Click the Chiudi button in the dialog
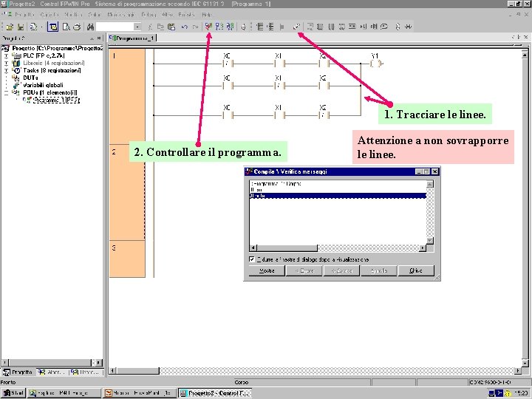Viewport: 532px width, 399px height. tap(416, 270)
